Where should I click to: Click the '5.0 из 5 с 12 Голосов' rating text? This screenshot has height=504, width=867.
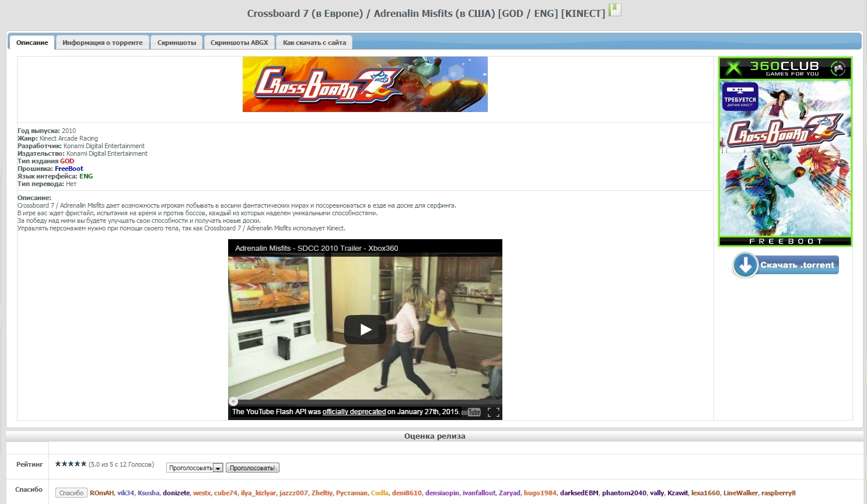(121, 464)
